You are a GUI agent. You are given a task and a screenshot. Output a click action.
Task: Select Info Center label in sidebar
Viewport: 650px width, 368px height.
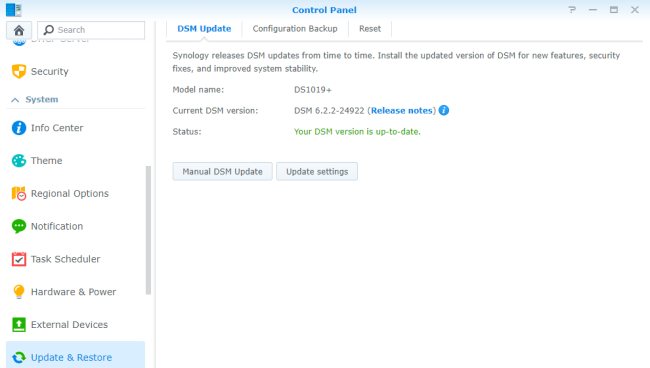[57, 128]
